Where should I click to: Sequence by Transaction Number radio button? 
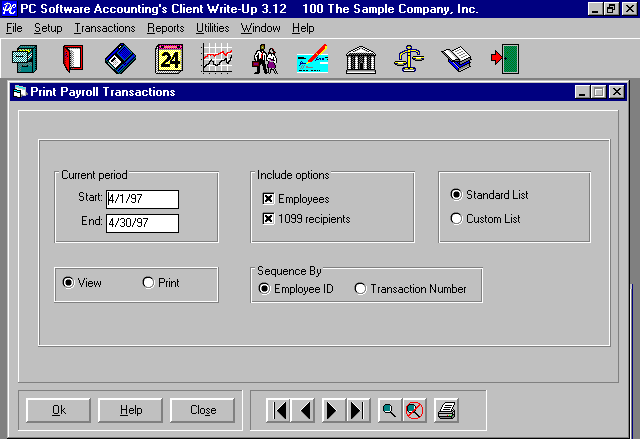(360, 289)
